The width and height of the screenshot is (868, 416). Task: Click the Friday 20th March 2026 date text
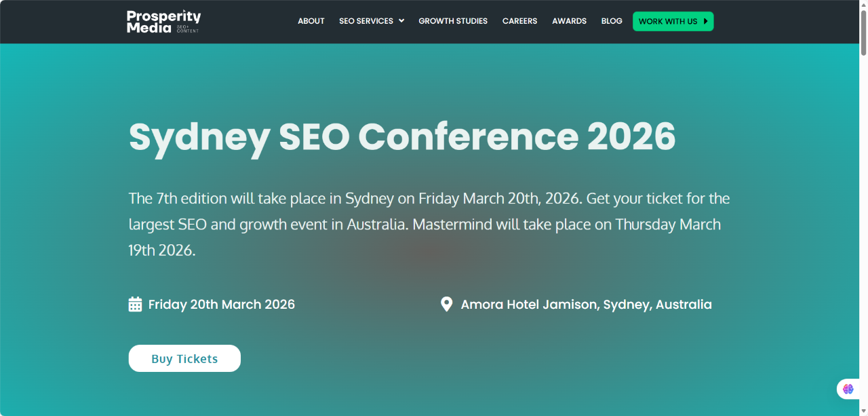(x=222, y=304)
